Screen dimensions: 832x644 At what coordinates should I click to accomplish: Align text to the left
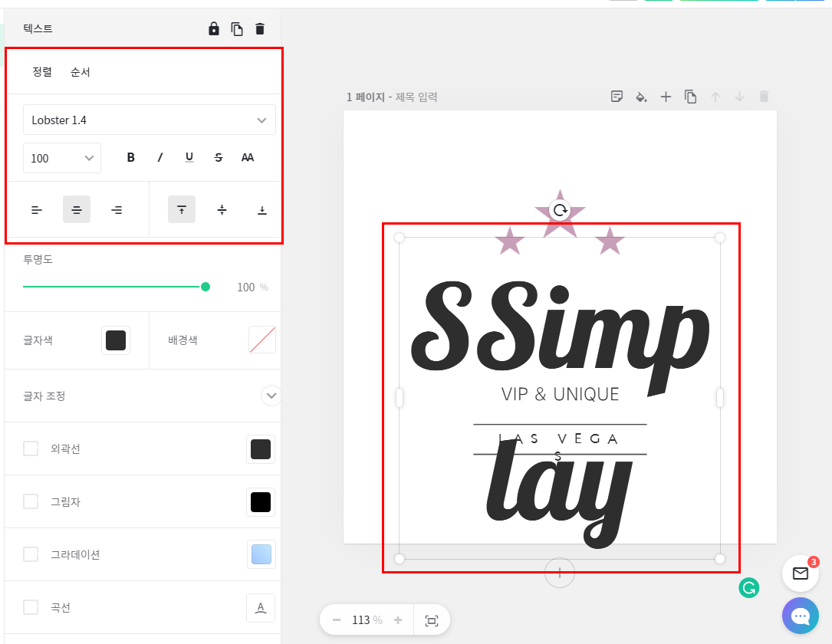(37, 210)
